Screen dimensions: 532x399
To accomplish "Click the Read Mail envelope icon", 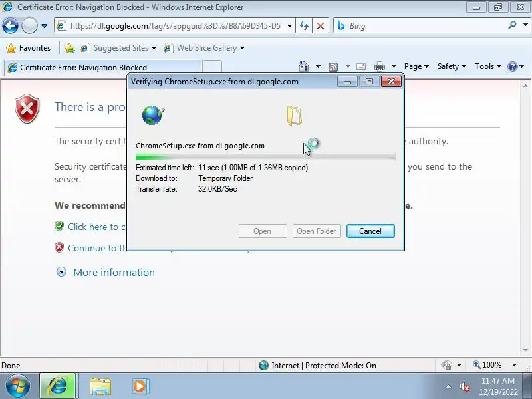I will coord(361,66).
